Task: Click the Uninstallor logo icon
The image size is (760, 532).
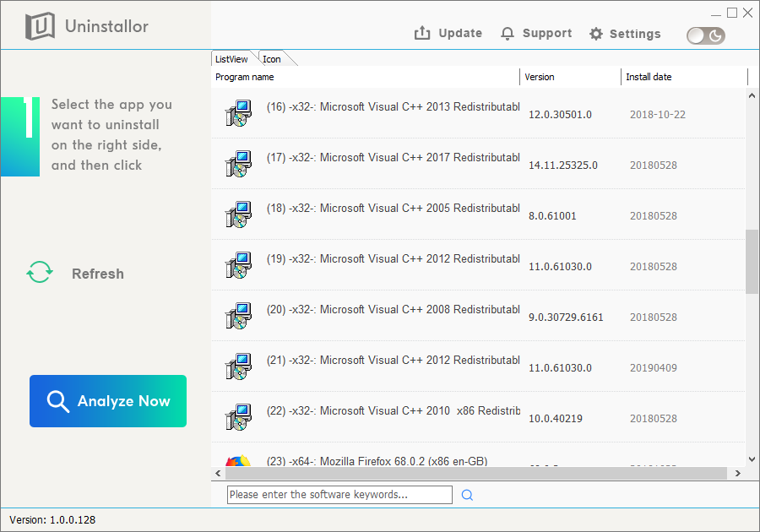Action: tap(40, 26)
